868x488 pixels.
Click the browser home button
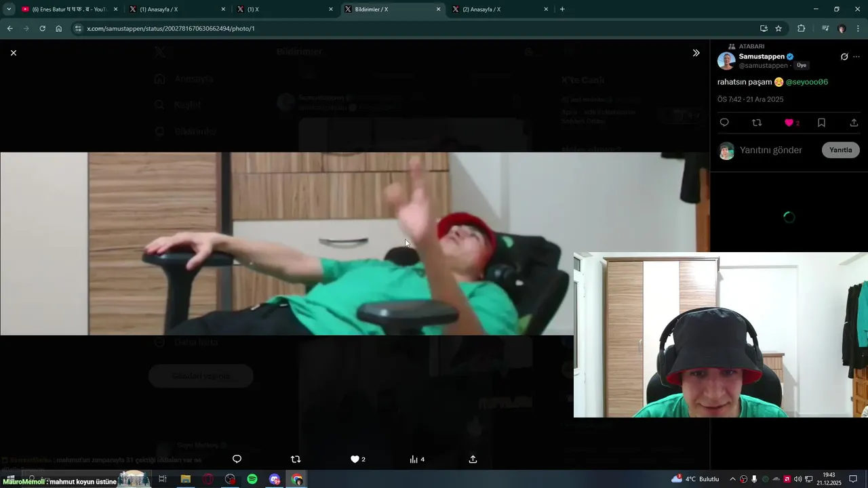(x=58, y=28)
